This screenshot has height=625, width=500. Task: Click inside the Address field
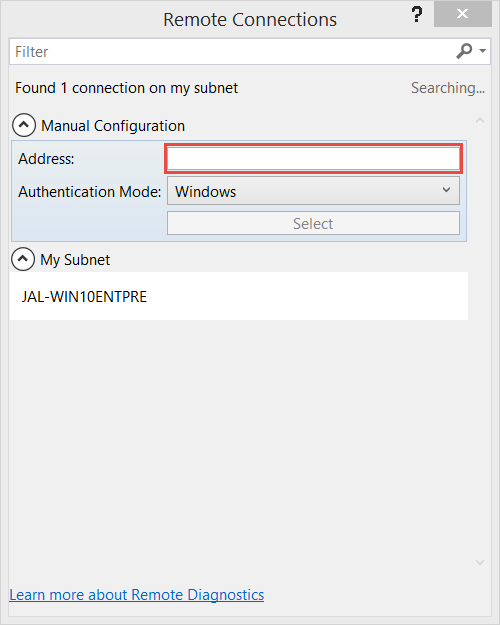pyautogui.click(x=313, y=159)
